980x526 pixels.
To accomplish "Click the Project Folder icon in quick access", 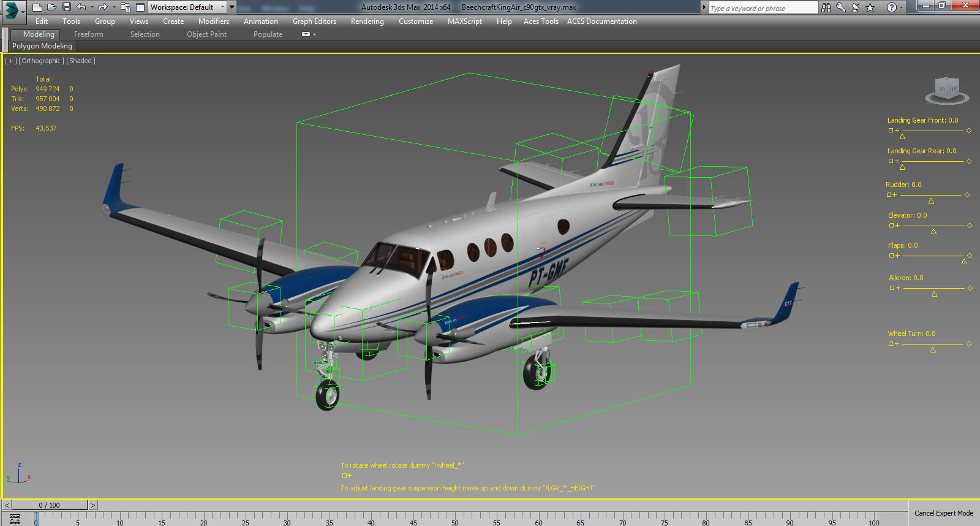I will tap(126, 7).
